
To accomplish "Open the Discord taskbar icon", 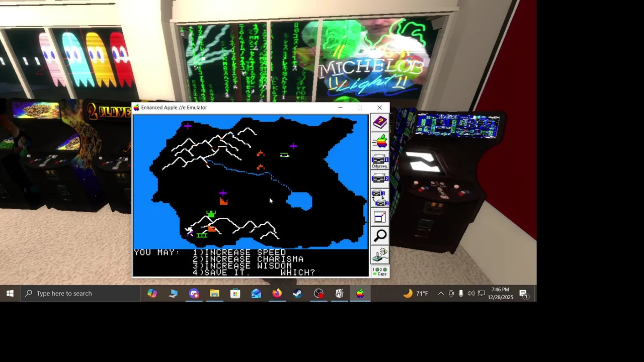I will coord(194,293).
